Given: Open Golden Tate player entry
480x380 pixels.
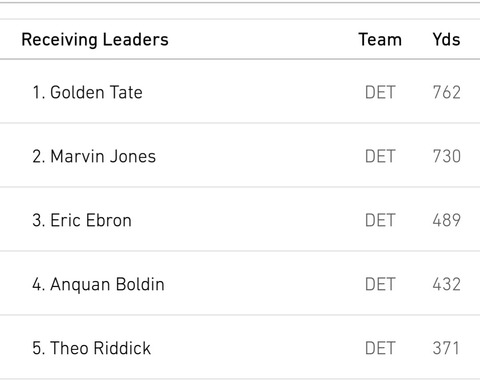Looking at the screenshot, I should pyautogui.click(x=96, y=92).
